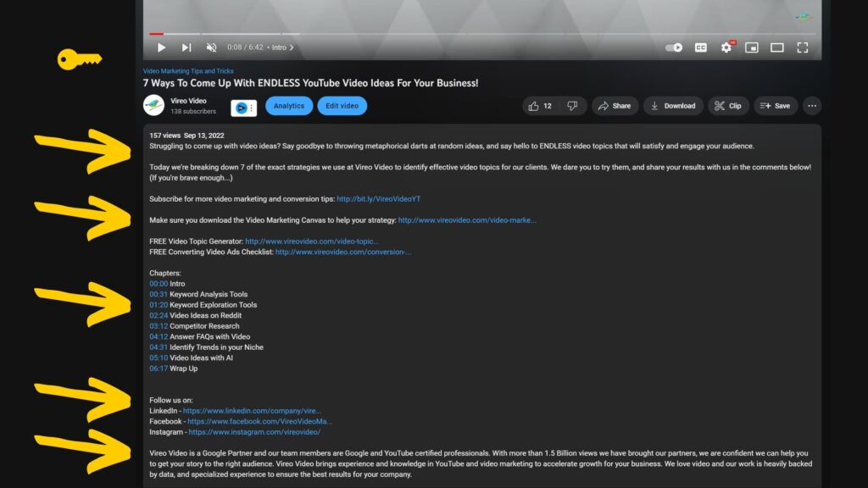Open the Vireo Video channel name
Image resolution: width=868 pixels, height=488 pixels.
188,101
